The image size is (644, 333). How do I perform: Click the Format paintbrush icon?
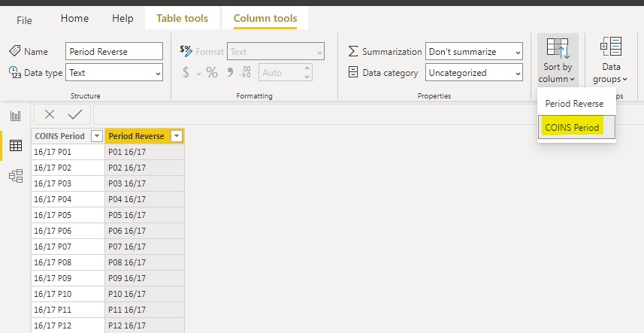[x=186, y=51]
